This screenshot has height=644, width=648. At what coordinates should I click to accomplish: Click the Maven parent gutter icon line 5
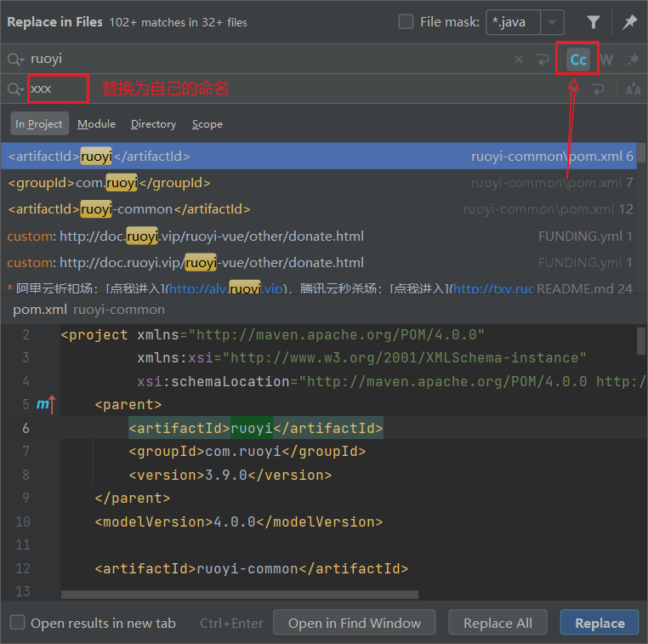pyautogui.click(x=44, y=404)
